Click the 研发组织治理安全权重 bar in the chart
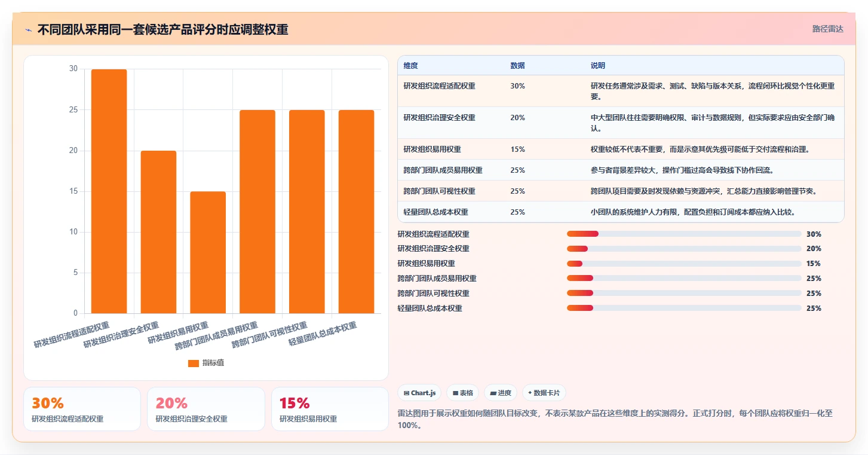The height and width of the screenshot is (455, 868). tap(158, 232)
